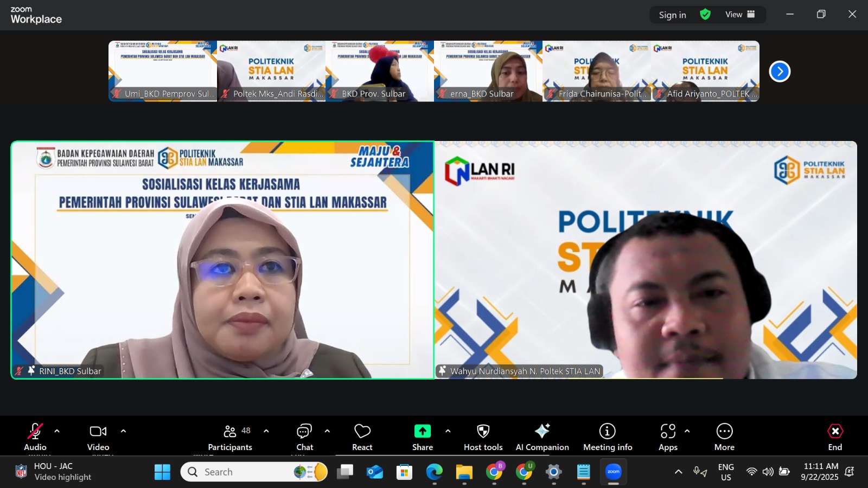Open the Participants panel
Screen dimensions: 868x488
pos(229,436)
